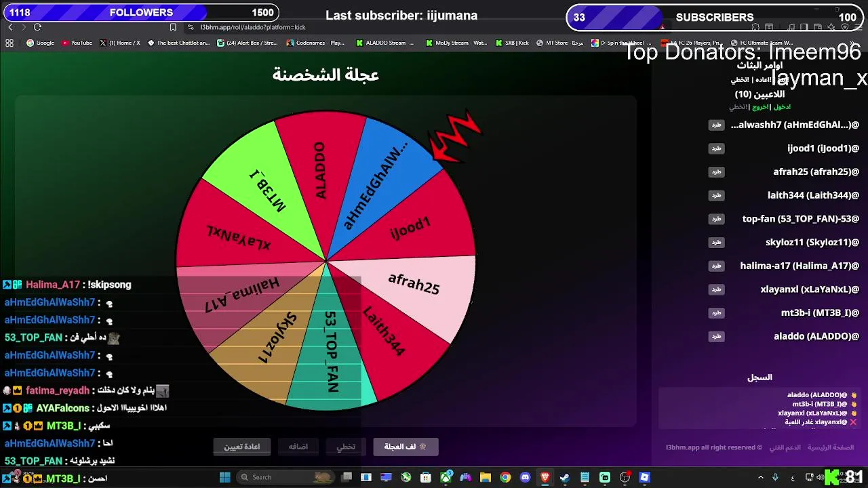Reload the page with the refresh icon
The height and width of the screenshot is (488, 868).
(x=37, y=27)
